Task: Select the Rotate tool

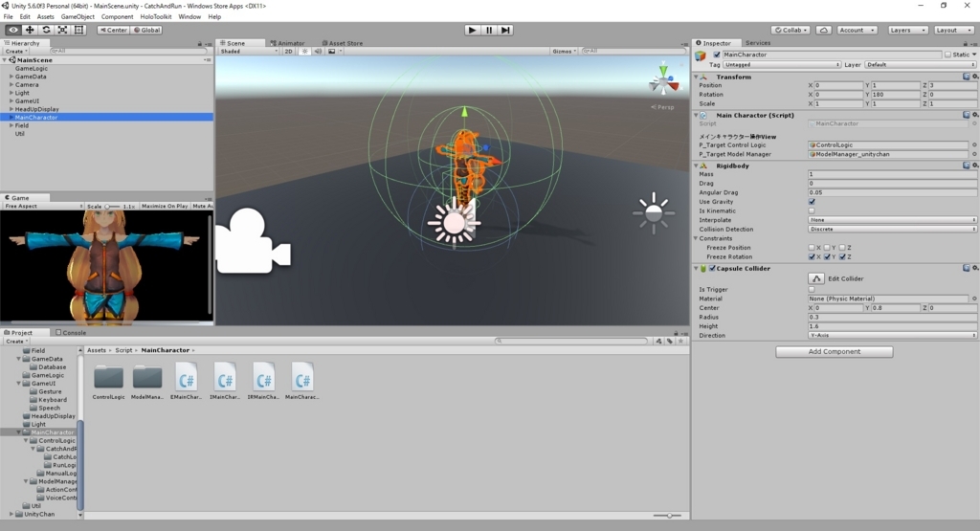Action: click(46, 30)
